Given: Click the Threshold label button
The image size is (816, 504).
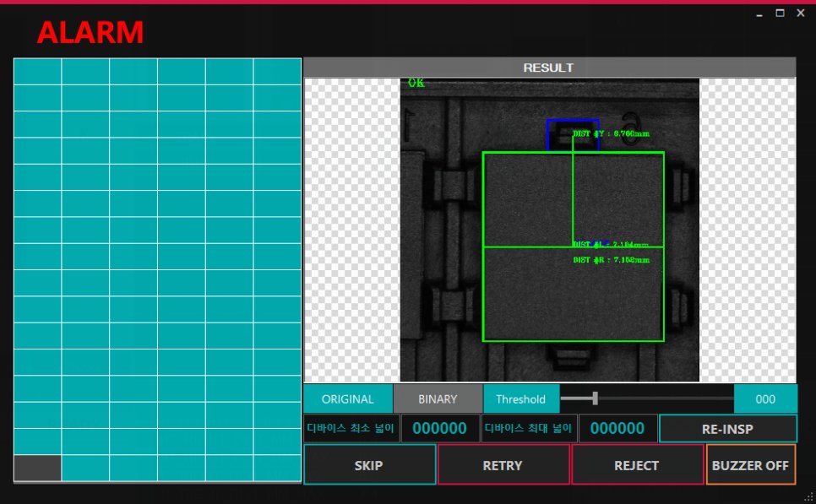Looking at the screenshot, I should pos(521,399).
